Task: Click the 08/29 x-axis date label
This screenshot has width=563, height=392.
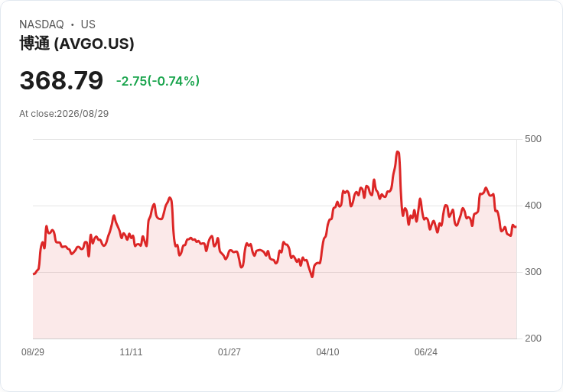Action: 33,352
